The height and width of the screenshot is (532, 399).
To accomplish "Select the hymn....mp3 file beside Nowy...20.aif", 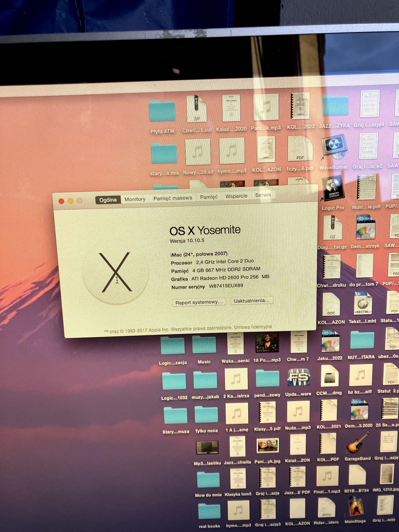I will point(232,151).
